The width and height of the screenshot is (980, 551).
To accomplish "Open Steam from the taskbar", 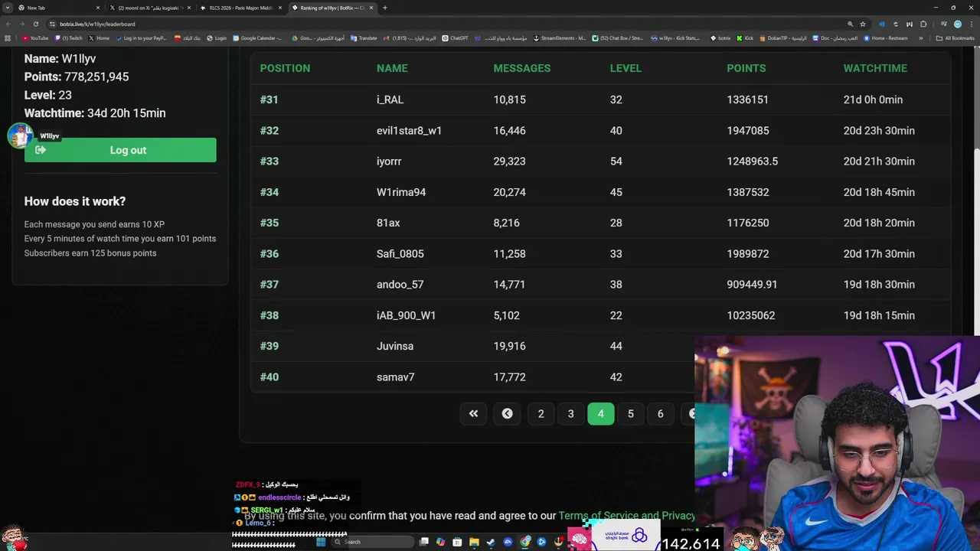I will pyautogui.click(x=491, y=542).
